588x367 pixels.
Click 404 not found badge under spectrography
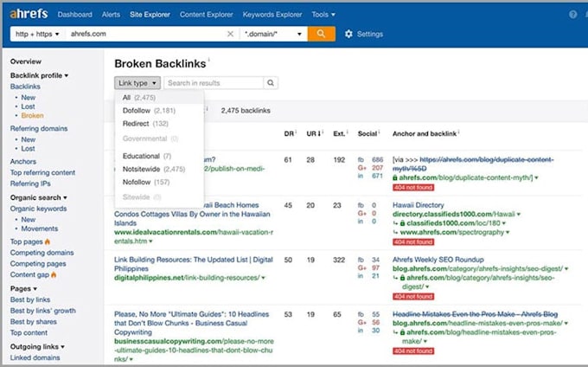[413, 242]
